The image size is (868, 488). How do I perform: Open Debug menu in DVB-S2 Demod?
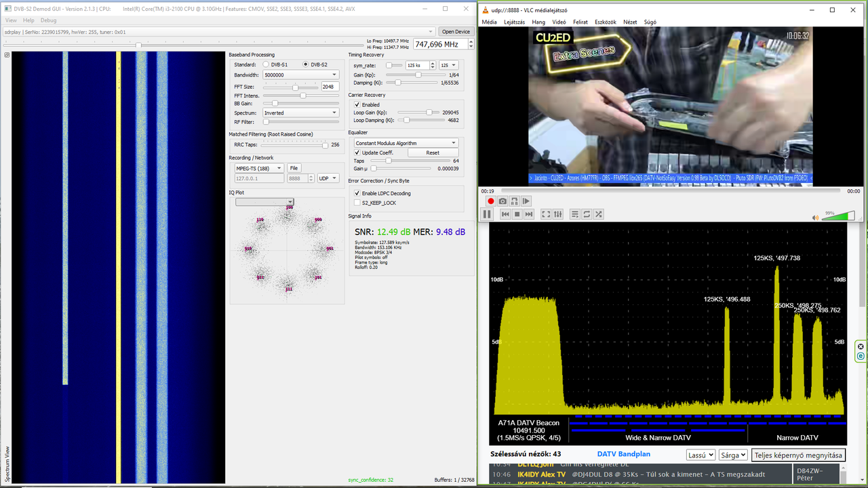tap(48, 20)
